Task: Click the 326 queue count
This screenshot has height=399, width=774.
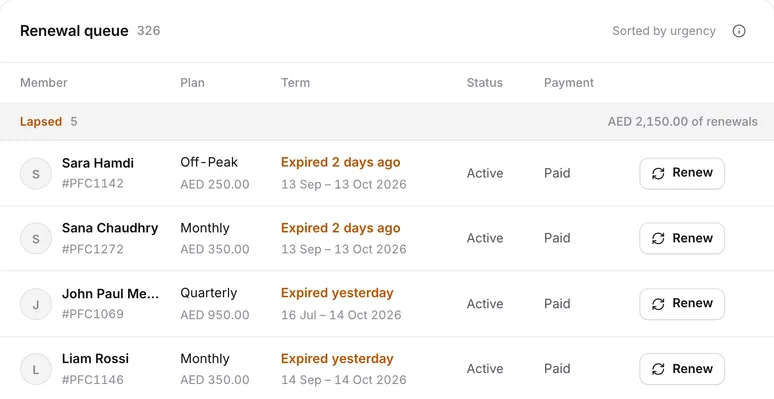Action: tap(149, 31)
